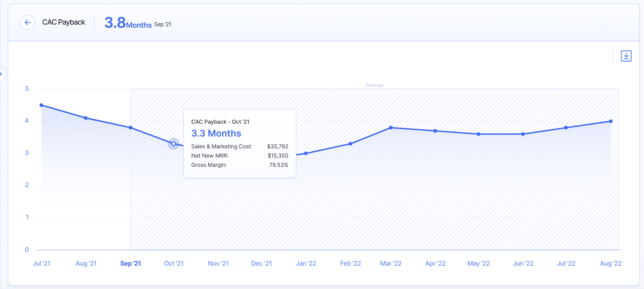Click the Aug '21 data point
Image resolution: width=644 pixels, height=289 pixels.
coord(86,118)
